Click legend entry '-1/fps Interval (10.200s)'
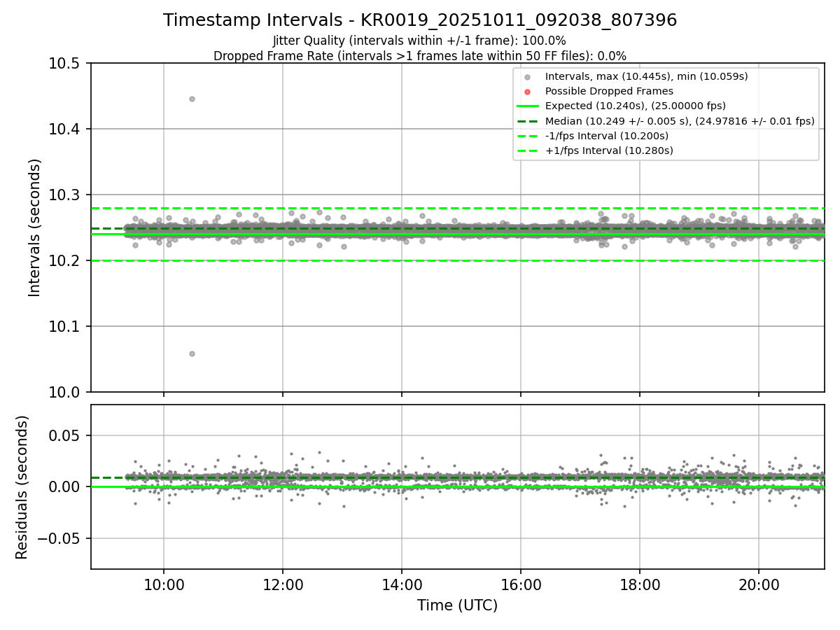 (606, 136)
